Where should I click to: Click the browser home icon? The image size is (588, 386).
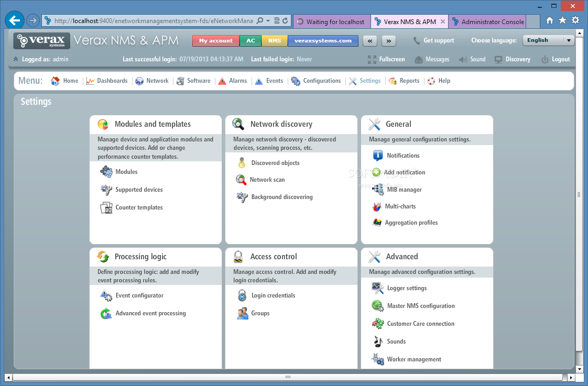[549, 20]
